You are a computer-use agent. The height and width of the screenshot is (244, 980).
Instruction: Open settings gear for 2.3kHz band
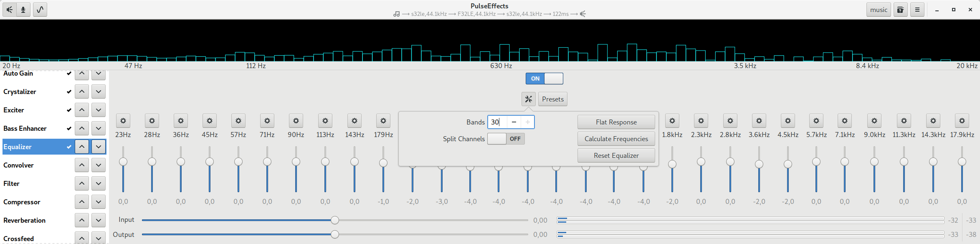(x=701, y=121)
